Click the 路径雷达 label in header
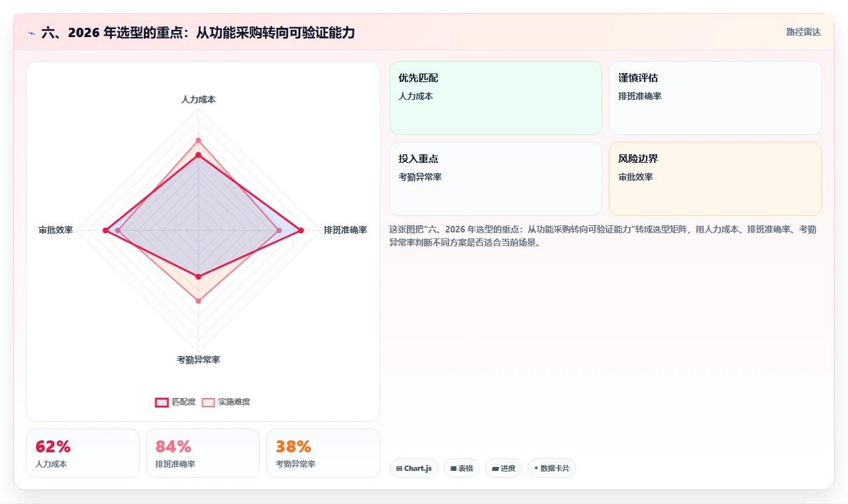 [804, 32]
